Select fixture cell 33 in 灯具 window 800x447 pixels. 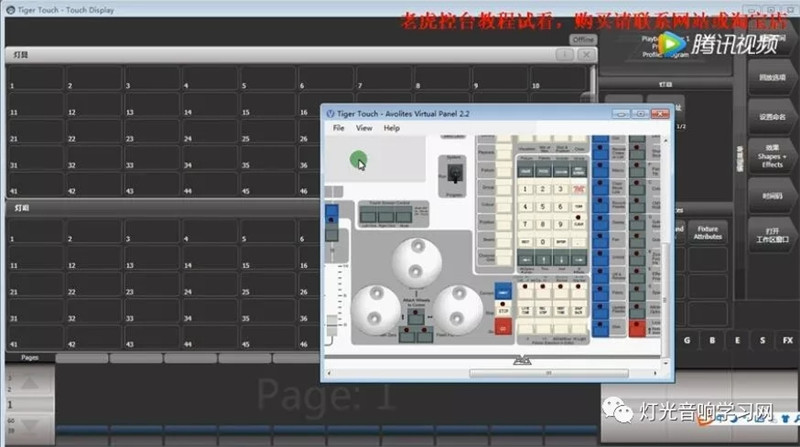pos(152,158)
